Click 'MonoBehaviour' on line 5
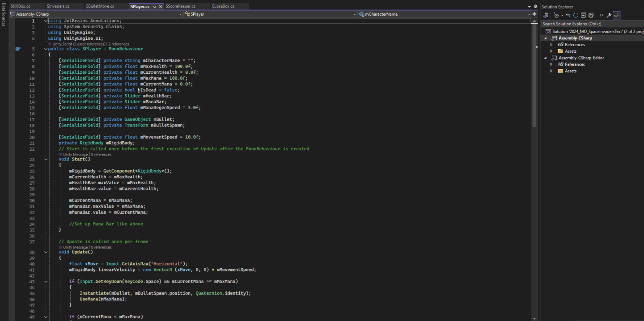This screenshot has width=644, height=321. point(126,49)
